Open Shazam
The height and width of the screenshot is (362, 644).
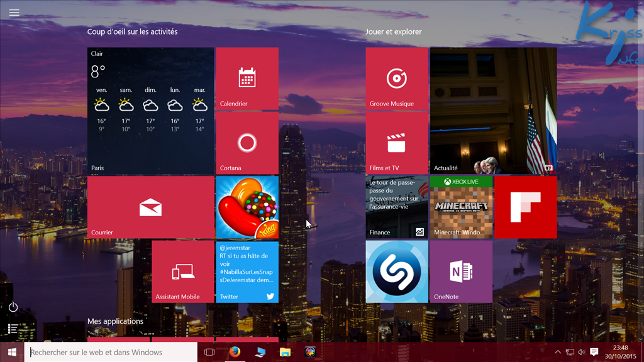point(397,271)
